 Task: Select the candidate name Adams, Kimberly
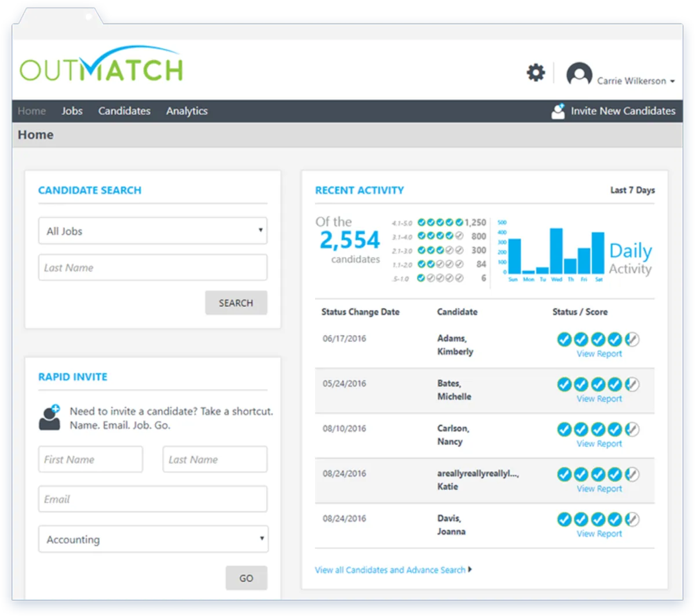pyautogui.click(x=455, y=345)
